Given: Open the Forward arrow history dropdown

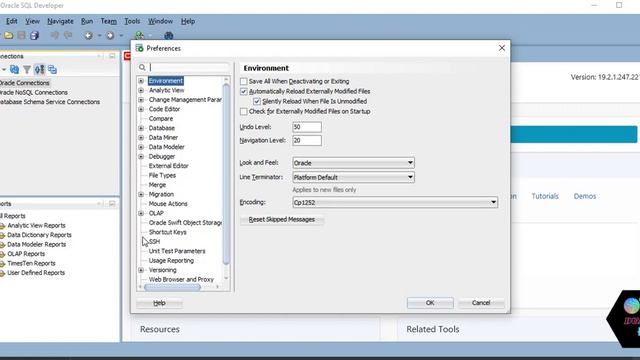Looking at the screenshot, I should pos(121,36).
